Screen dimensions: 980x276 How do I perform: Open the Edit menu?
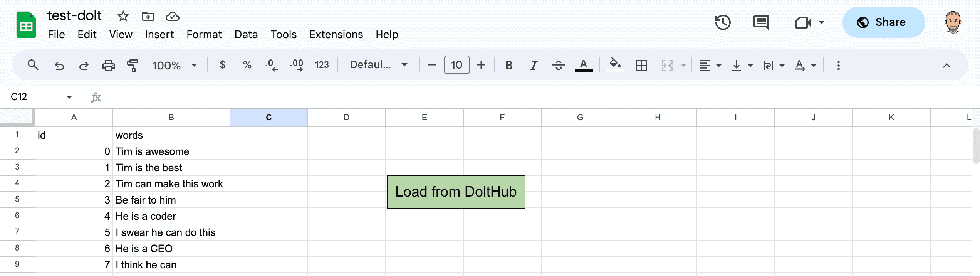tap(87, 34)
